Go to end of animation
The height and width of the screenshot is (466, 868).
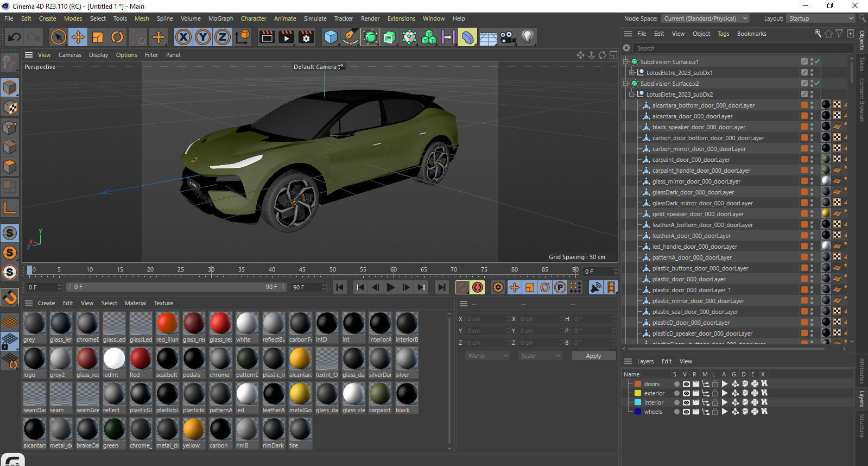click(442, 287)
